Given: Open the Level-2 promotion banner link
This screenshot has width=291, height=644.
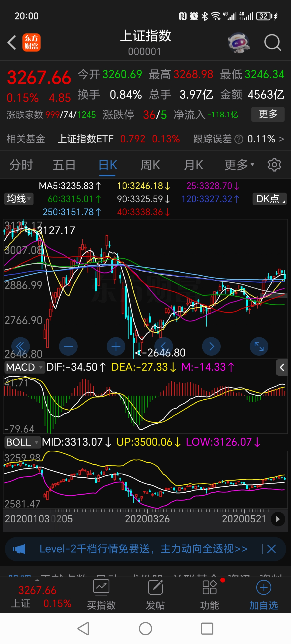Looking at the screenshot, I should tap(143, 549).
